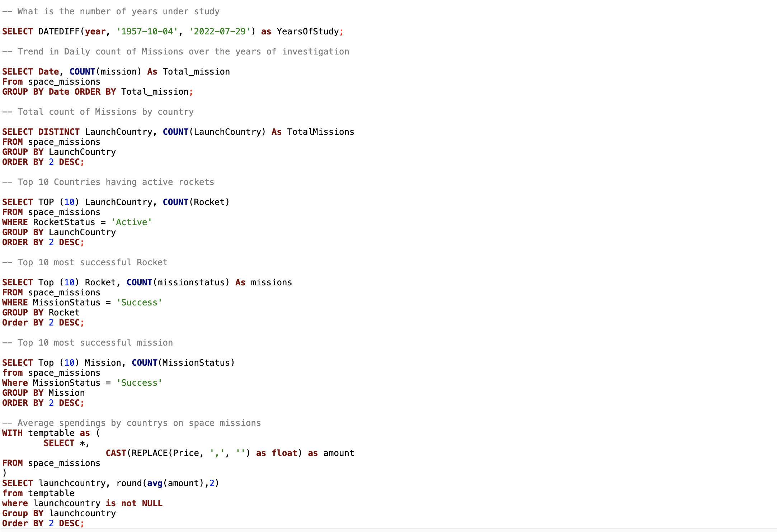Click the date string '1957-10-04'
777x532 pixels.
point(147,32)
